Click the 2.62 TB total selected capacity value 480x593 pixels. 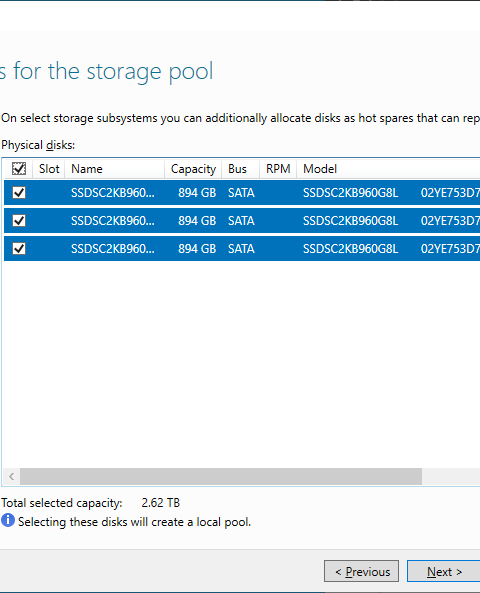[x=161, y=503]
